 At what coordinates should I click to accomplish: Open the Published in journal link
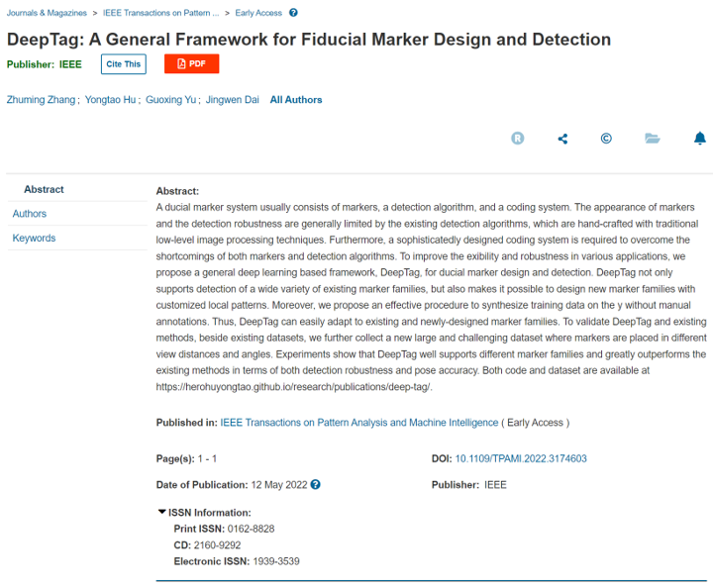pyautogui.click(x=359, y=423)
